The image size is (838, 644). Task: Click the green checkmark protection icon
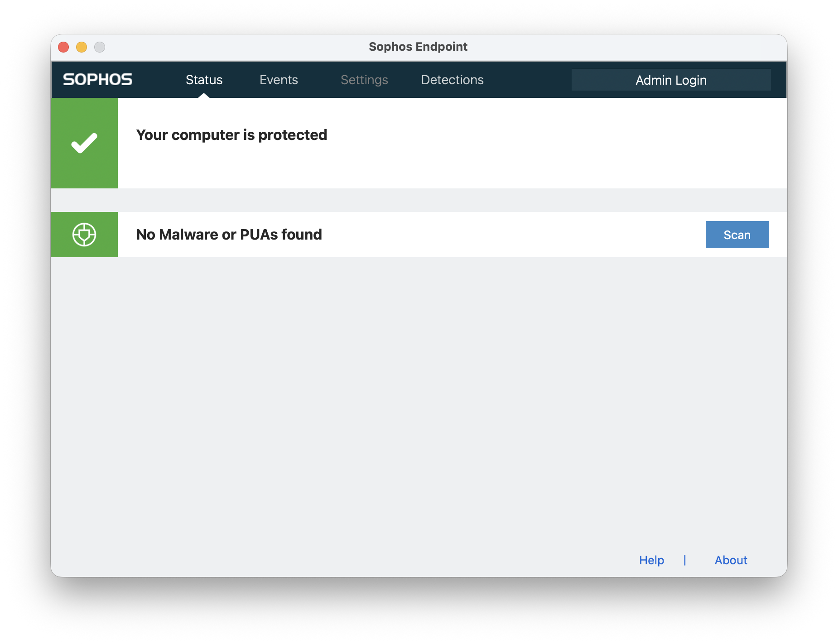click(84, 143)
